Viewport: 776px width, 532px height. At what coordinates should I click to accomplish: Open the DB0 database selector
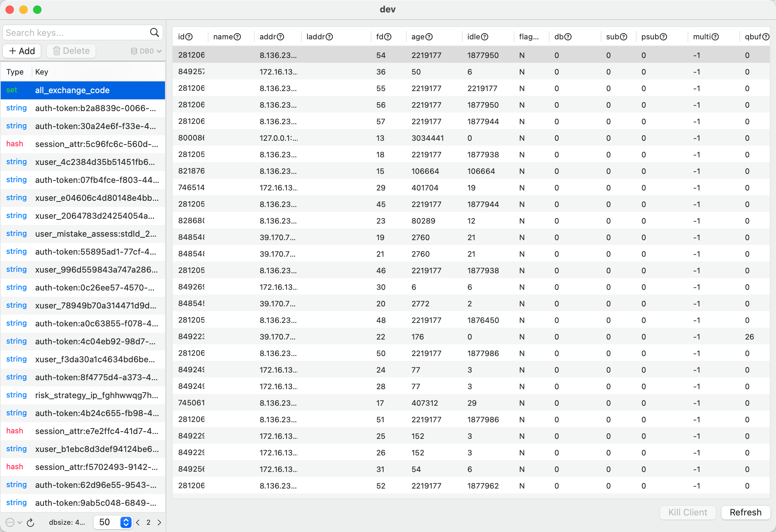click(146, 51)
